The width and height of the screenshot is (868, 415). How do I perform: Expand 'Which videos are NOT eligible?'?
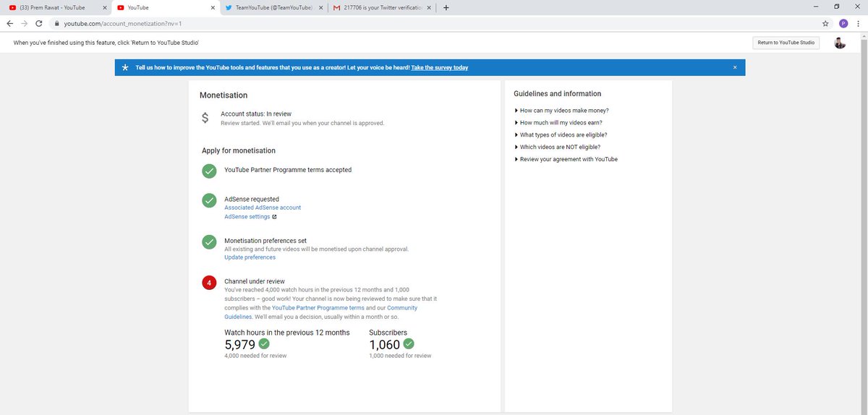coord(557,147)
